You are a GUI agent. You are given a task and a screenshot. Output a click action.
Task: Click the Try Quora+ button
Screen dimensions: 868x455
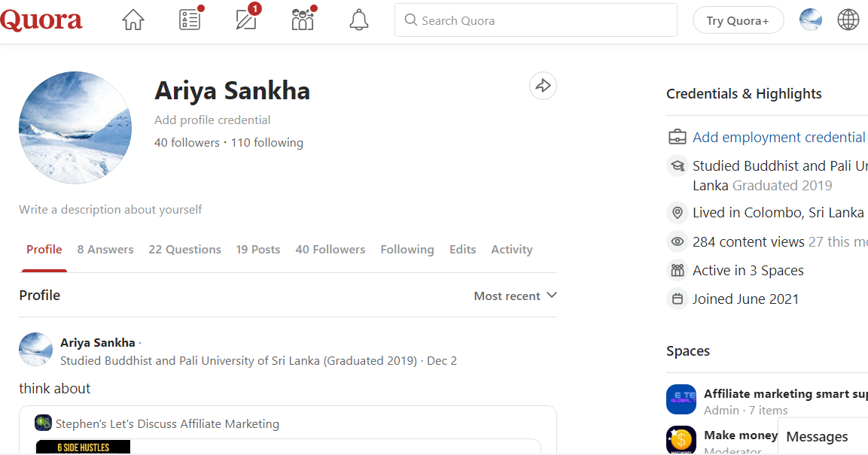tap(738, 21)
